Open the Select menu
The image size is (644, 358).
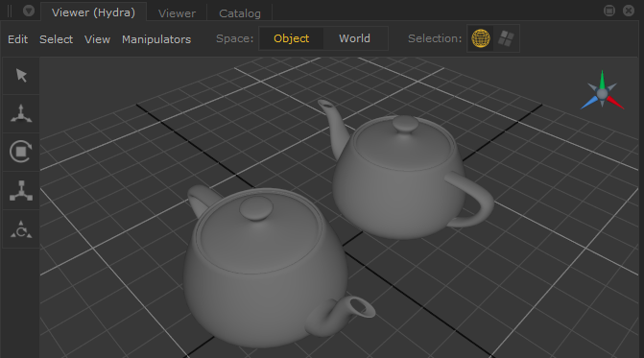click(56, 39)
